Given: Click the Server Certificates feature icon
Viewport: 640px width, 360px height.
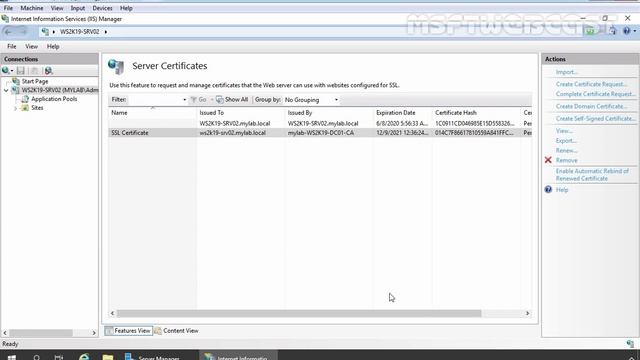Looking at the screenshot, I should point(116,67).
